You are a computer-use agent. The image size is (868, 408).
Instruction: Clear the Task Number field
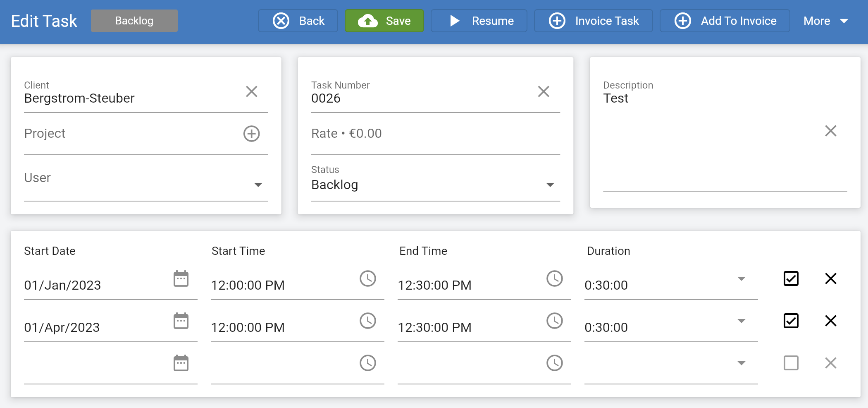(x=544, y=91)
